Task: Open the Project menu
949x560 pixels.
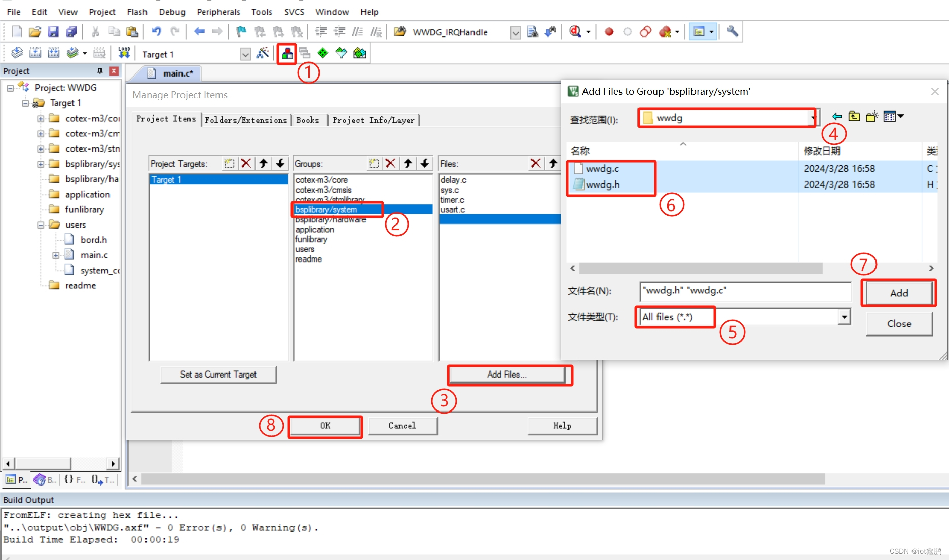Action: pyautogui.click(x=102, y=12)
